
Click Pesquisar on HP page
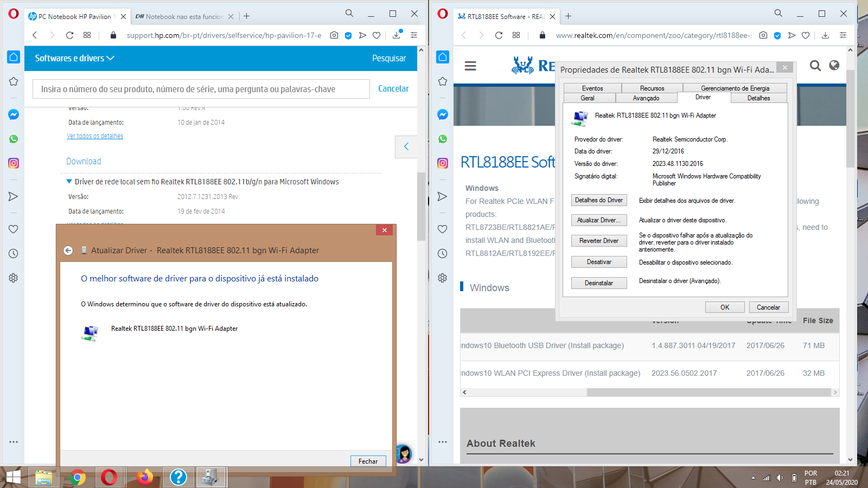tap(389, 58)
